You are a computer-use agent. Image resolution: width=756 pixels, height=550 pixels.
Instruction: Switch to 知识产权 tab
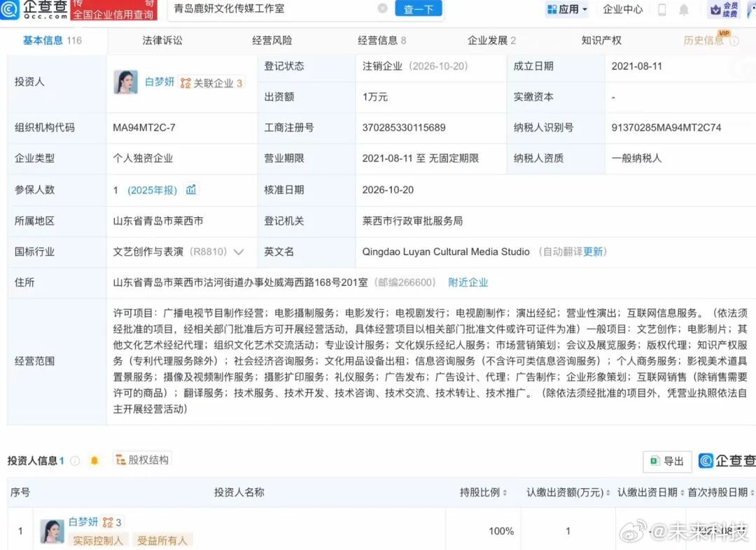(601, 41)
